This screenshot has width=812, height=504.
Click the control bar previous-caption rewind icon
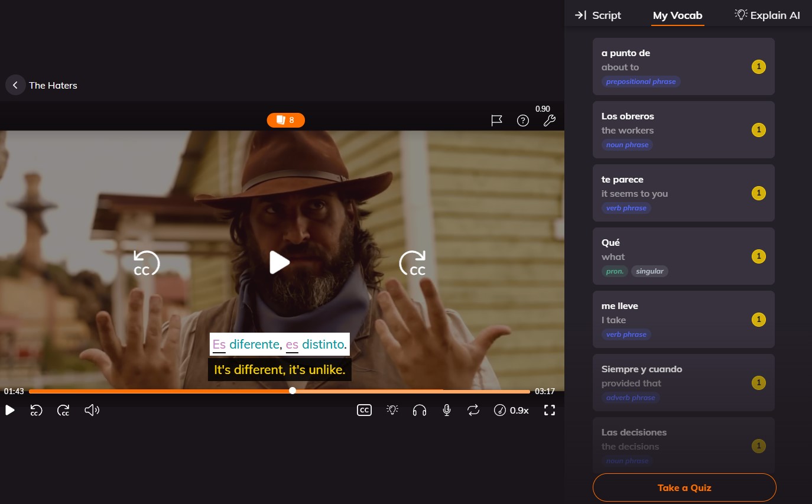click(x=36, y=410)
